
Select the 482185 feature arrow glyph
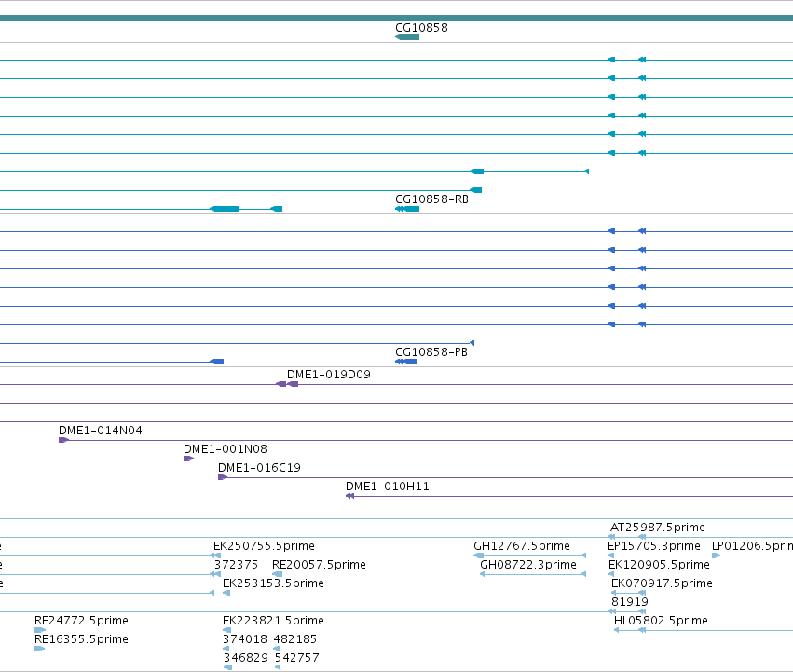[x=277, y=649]
